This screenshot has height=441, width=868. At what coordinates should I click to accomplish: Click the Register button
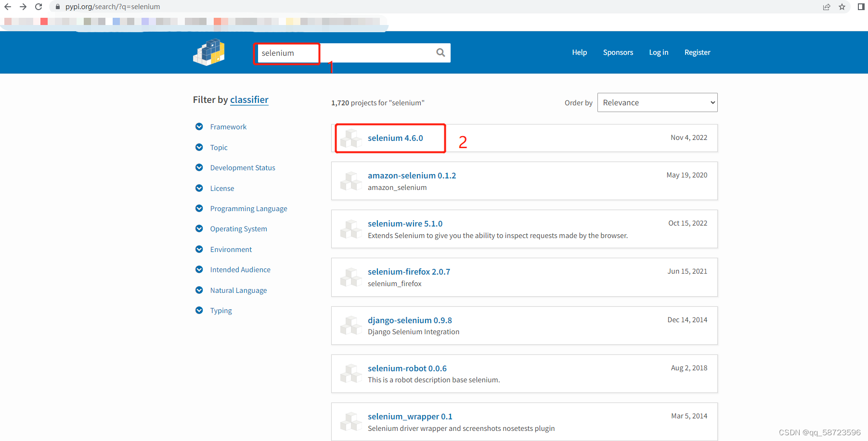pyautogui.click(x=697, y=52)
